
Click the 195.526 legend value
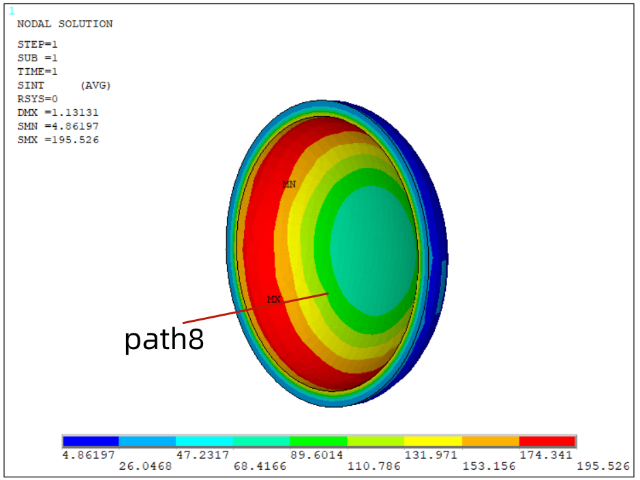604,466
